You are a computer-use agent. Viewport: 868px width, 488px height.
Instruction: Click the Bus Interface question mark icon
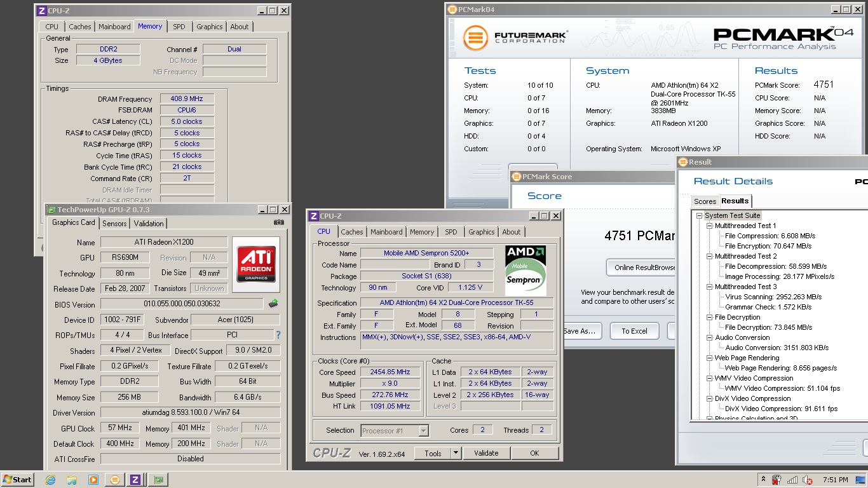pyautogui.click(x=278, y=335)
